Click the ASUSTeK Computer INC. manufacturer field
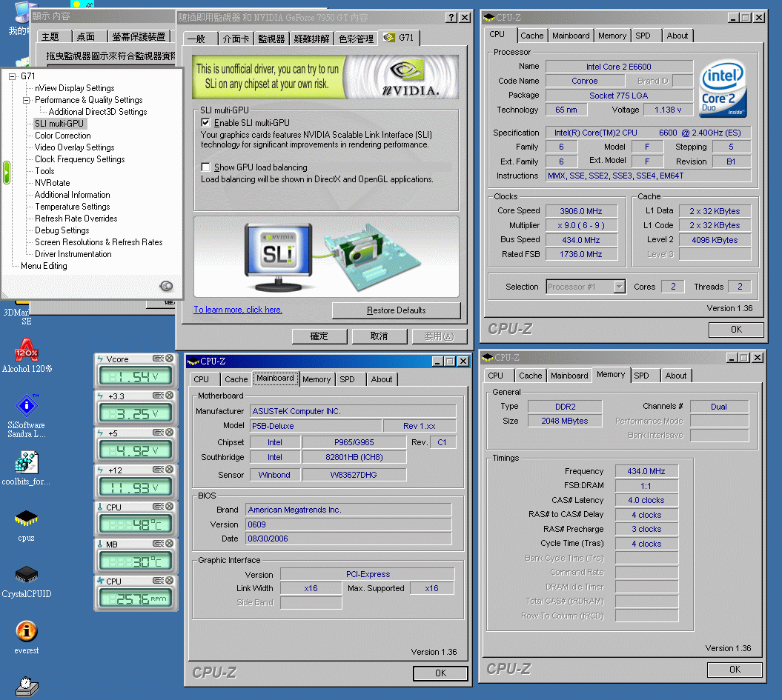Viewport: 782px width, 700px height. [x=353, y=411]
